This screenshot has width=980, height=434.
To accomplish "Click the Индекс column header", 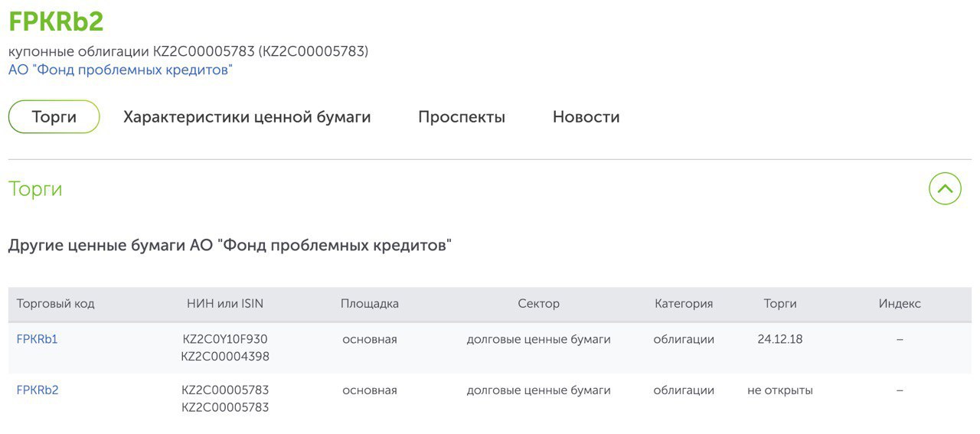I will point(900,304).
